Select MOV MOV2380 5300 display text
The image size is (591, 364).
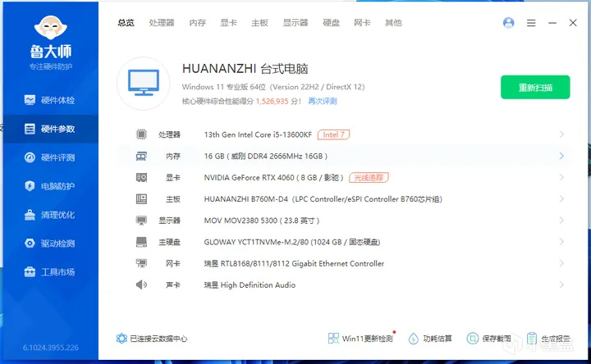pyautogui.click(x=241, y=221)
